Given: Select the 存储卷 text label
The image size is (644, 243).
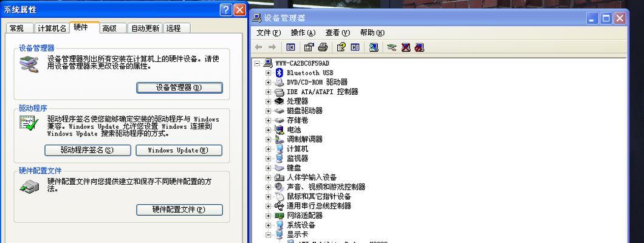Looking at the screenshot, I should tap(297, 120).
